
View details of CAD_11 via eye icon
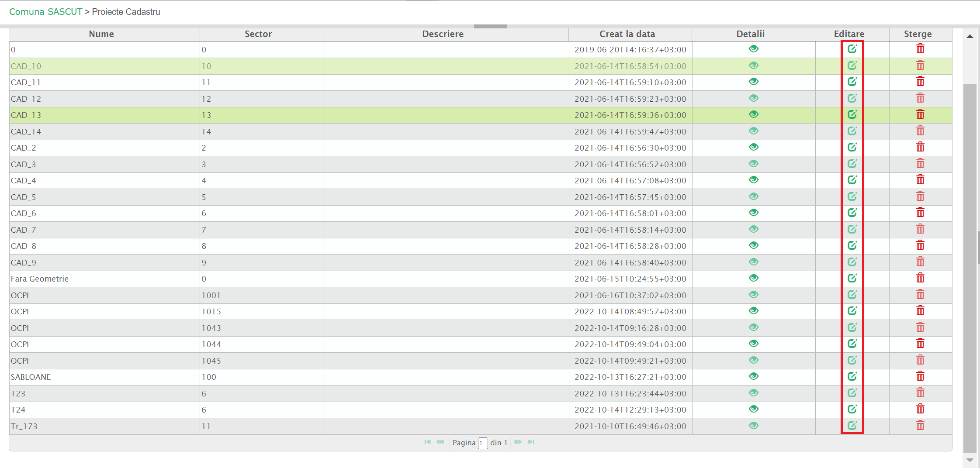click(x=753, y=82)
